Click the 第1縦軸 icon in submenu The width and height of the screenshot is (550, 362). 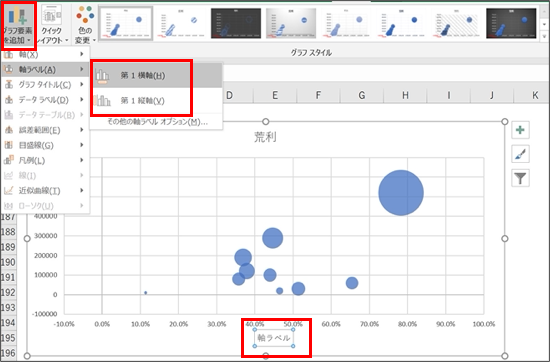coord(102,101)
